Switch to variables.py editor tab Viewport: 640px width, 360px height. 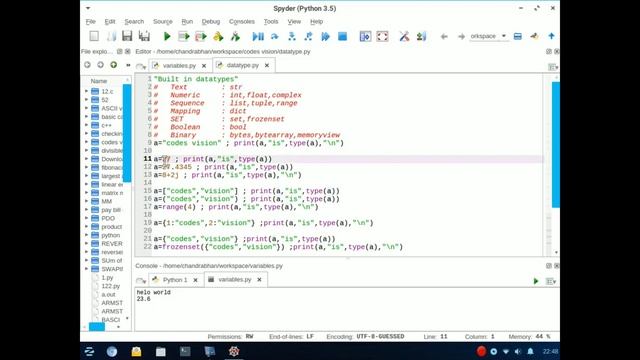[179, 65]
